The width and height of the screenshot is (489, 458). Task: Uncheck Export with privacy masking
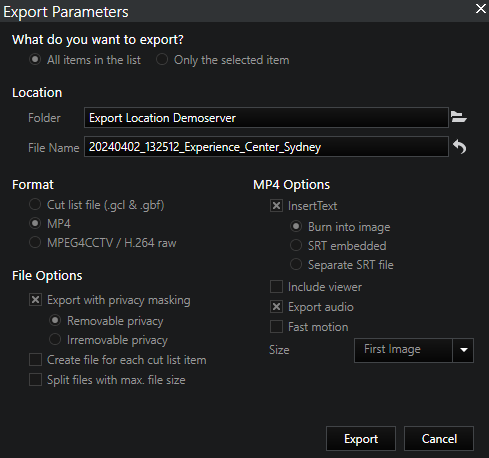click(x=35, y=300)
